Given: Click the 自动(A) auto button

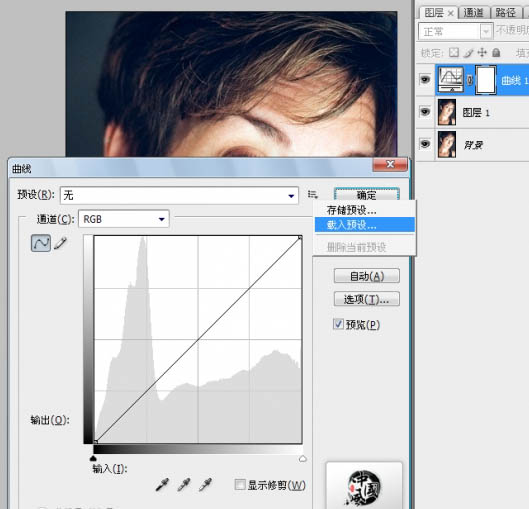Looking at the screenshot, I should point(367,276).
